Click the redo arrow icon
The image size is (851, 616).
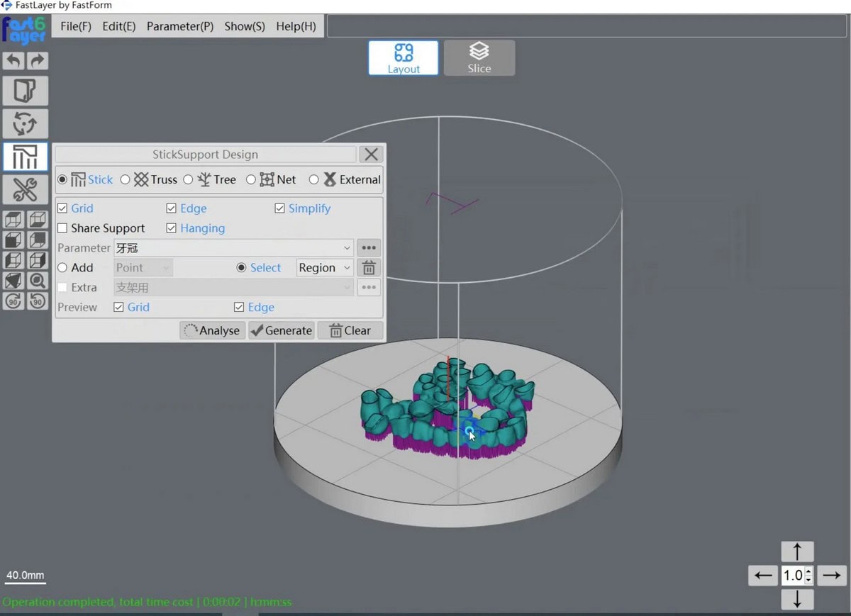[37, 61]
